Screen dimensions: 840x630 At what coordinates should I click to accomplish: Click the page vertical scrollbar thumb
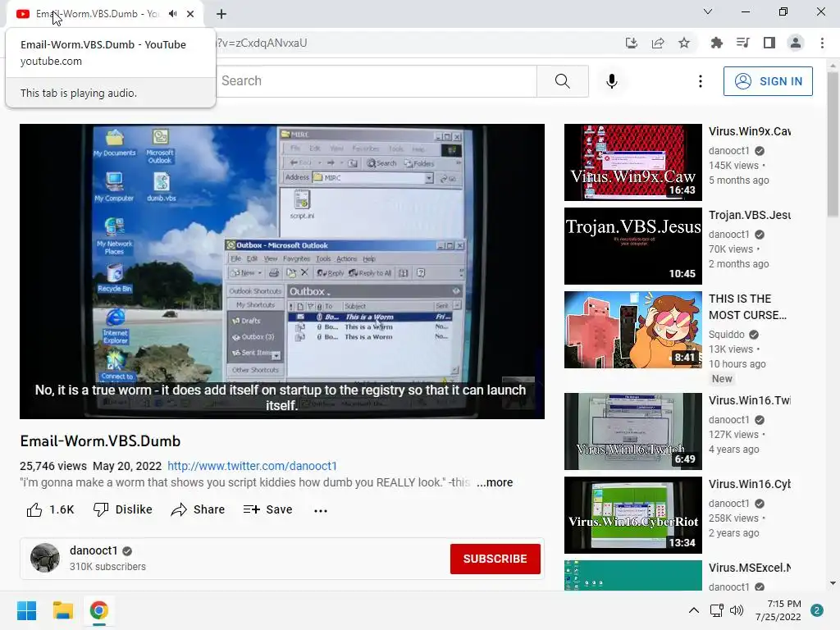(x=833, y=144)
